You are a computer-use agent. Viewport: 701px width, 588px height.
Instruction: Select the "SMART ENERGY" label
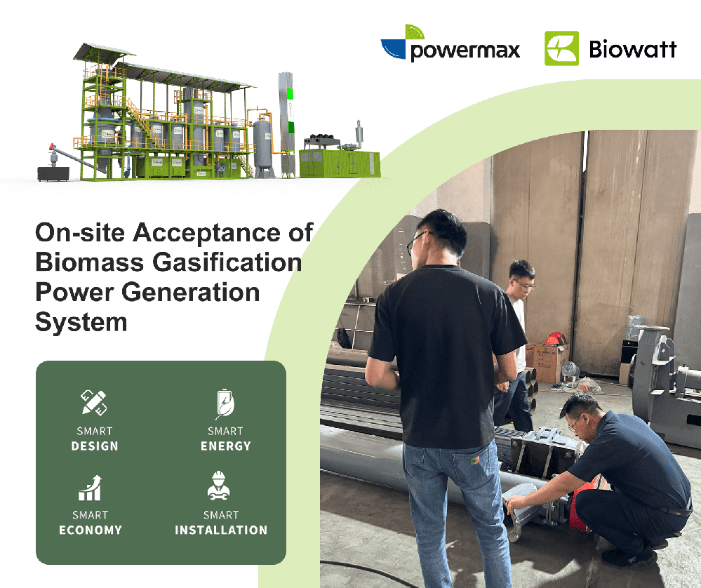[x=225, y=439]
